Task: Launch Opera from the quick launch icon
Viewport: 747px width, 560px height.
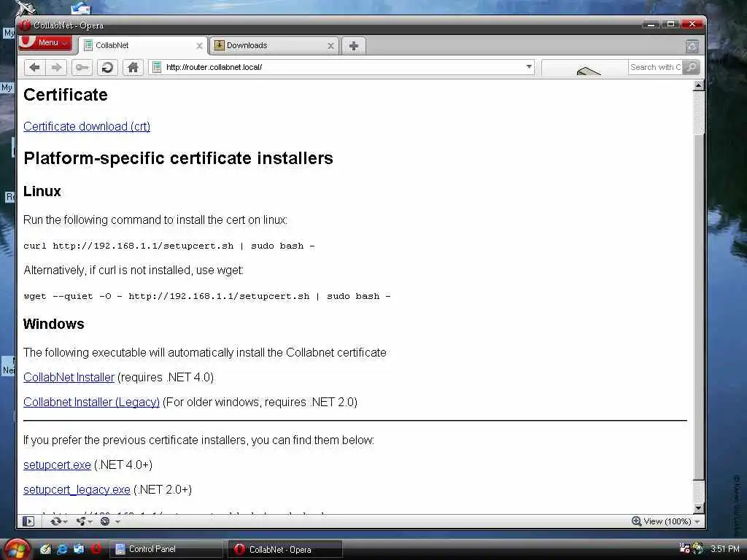Action: tap(96, 549)
